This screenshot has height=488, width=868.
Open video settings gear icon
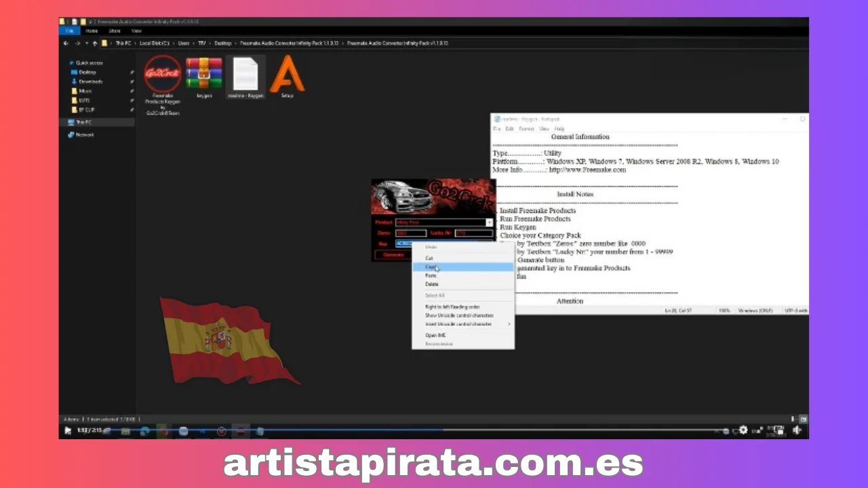743,430
